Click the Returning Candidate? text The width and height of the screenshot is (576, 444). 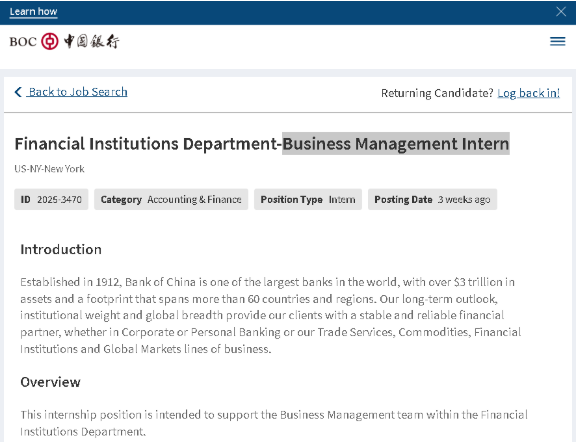437,93
